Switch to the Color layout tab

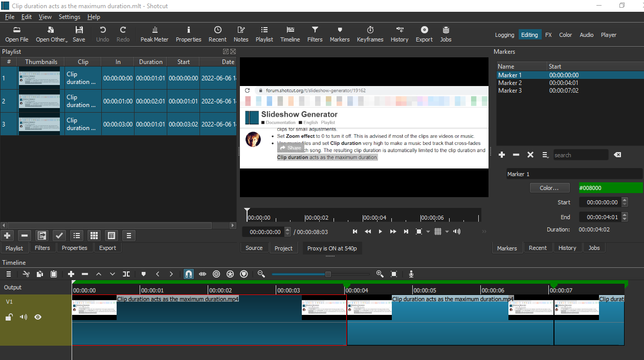pos(565,34)
